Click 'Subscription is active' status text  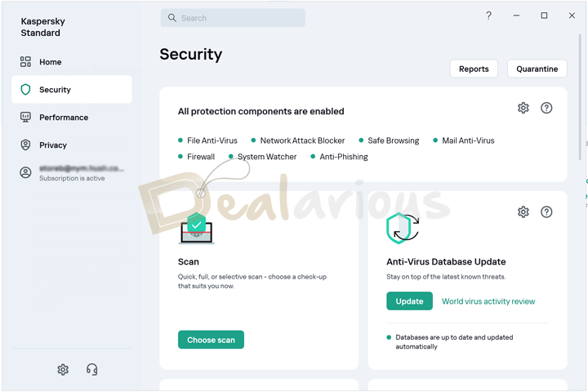[72, 179]
